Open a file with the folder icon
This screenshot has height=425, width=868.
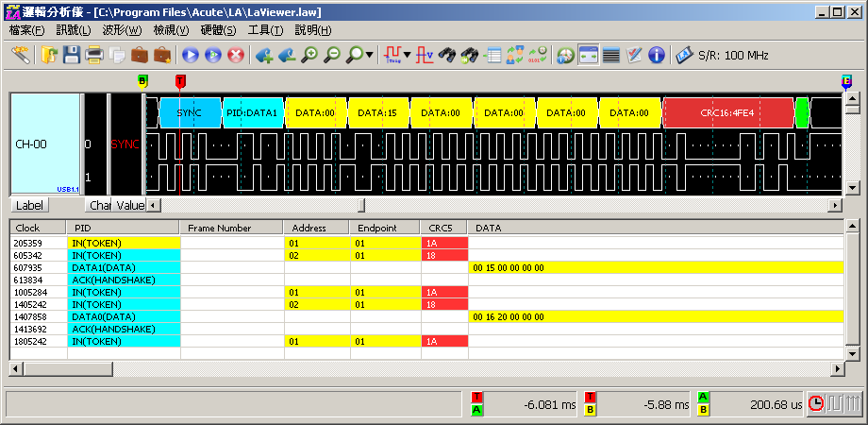49,55
